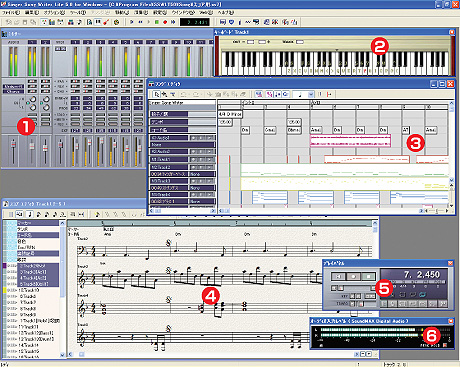Open the note length dropdown in song editor toolbar
Viewport: 460px width, 367px height.
coord(310,94)
